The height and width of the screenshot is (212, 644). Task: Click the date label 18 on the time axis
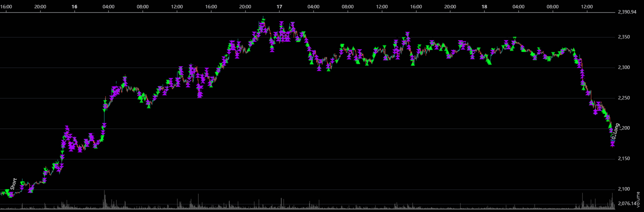(484, 7)
